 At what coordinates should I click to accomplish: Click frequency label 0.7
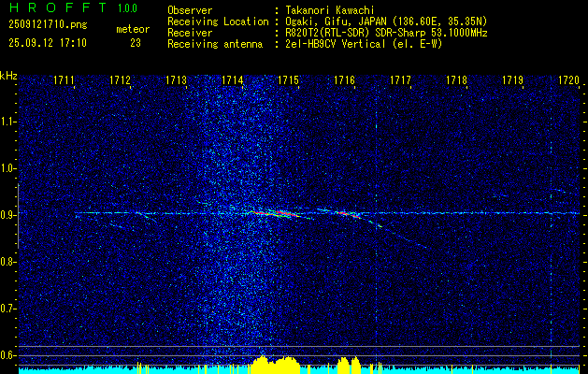pyautogui.click(x=8, y=309)
